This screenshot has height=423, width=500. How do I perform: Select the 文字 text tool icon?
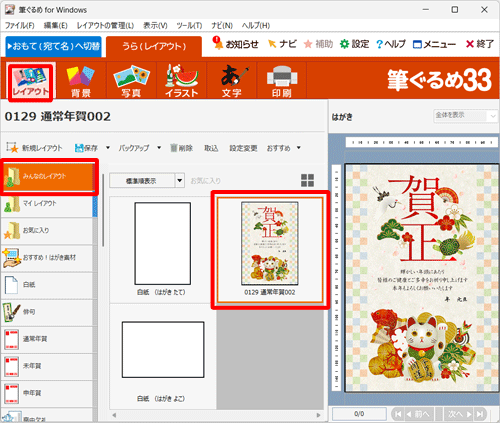coord(232,81)
